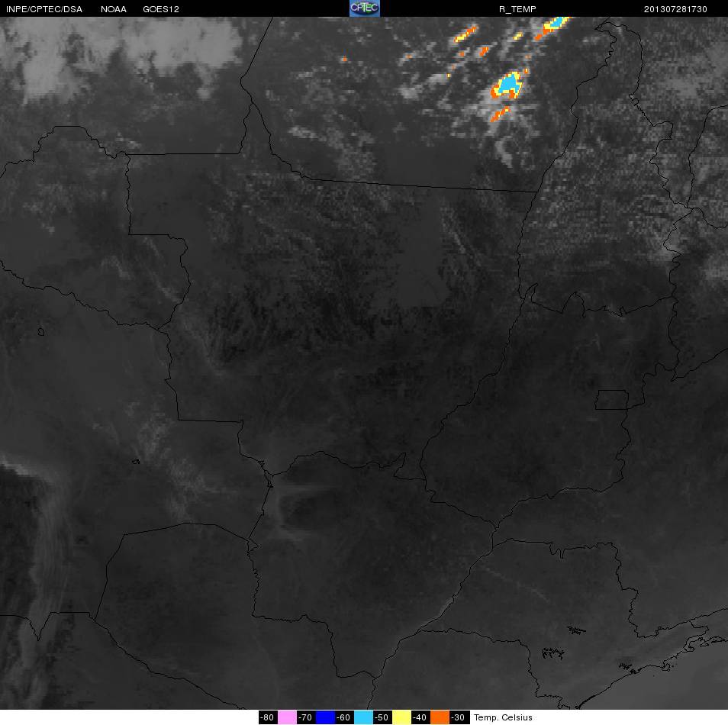Click the 201307281730 timestamp
The height and width of the screenshot is (725, 728).
click(x=675, y=9)
